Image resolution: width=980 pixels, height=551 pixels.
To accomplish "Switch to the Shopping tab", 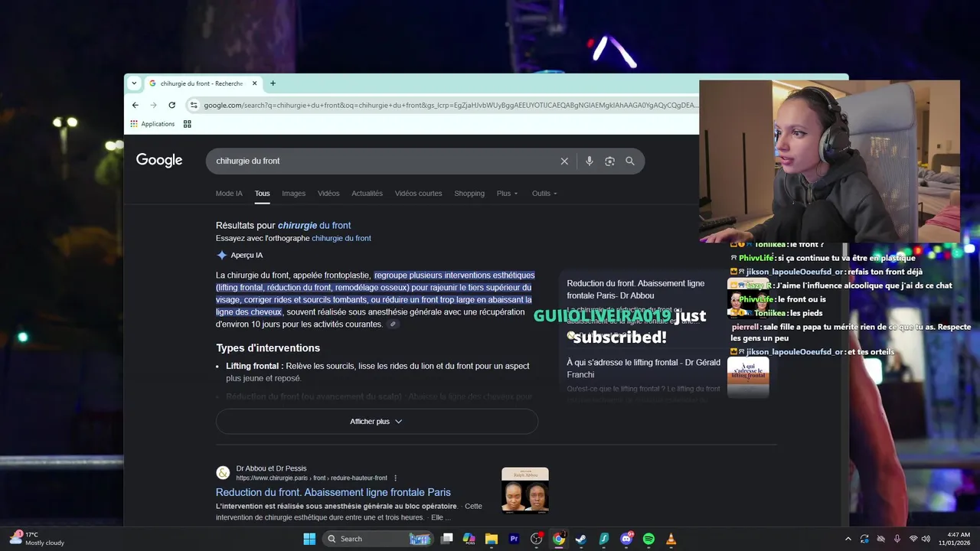I will [469, 194].
